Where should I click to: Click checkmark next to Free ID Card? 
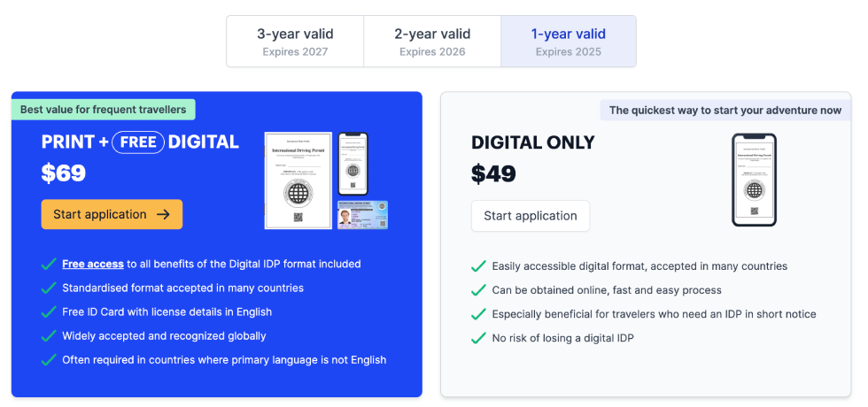click(x=49, y=312)
